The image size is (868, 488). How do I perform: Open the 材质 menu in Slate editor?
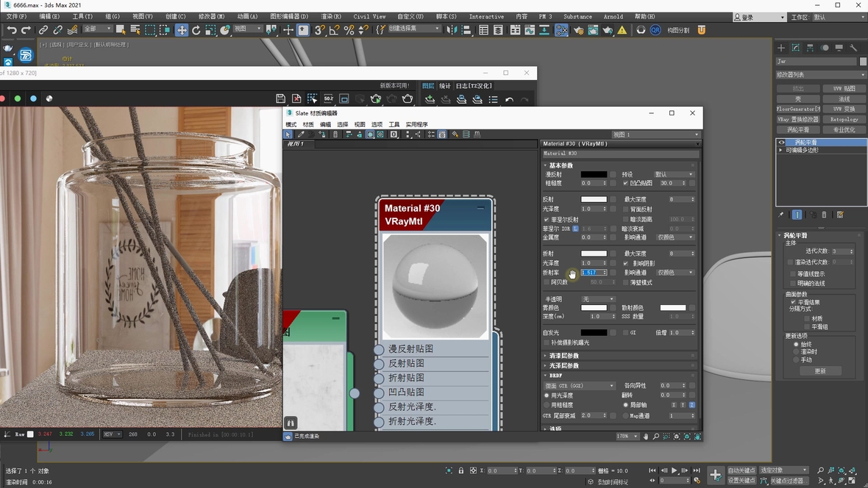pyautogui.click(x=309, y=124)
